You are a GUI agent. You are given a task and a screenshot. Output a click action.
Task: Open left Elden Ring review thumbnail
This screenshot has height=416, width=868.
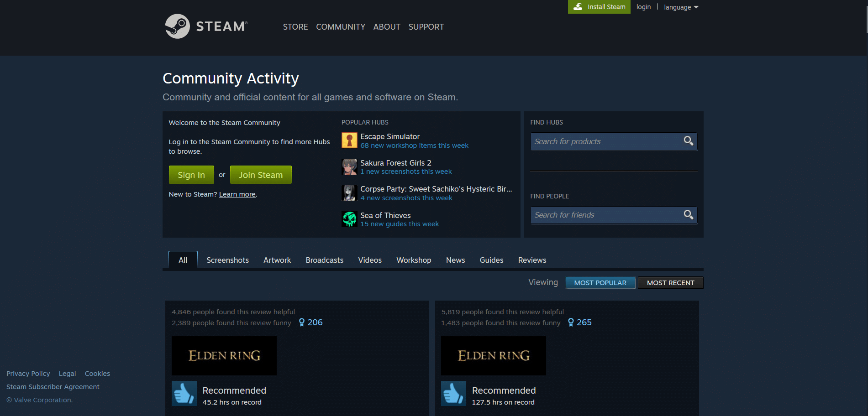click(224, 356)
